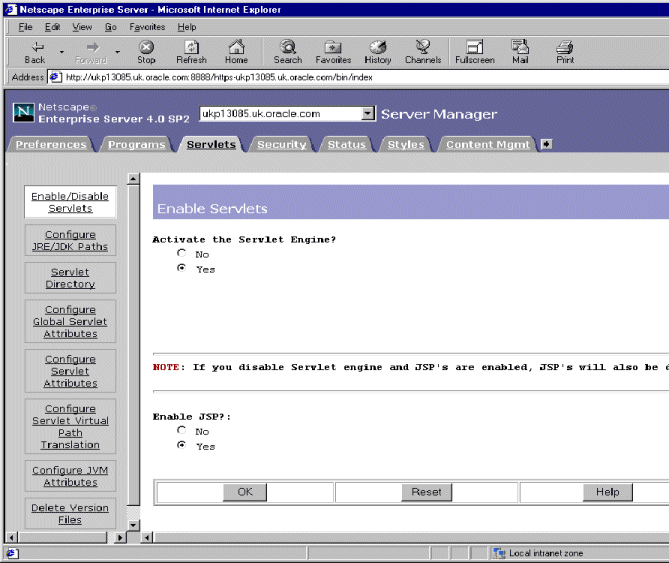Open the Channels toolbar icon
This screenshot has width=669, height=563.
(x=423, y=52)
